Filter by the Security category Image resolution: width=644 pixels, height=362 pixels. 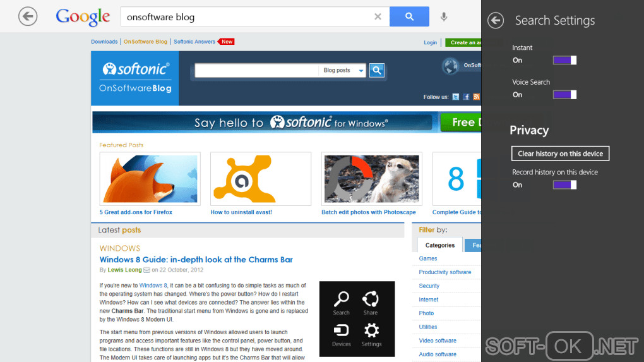(429, 286)
